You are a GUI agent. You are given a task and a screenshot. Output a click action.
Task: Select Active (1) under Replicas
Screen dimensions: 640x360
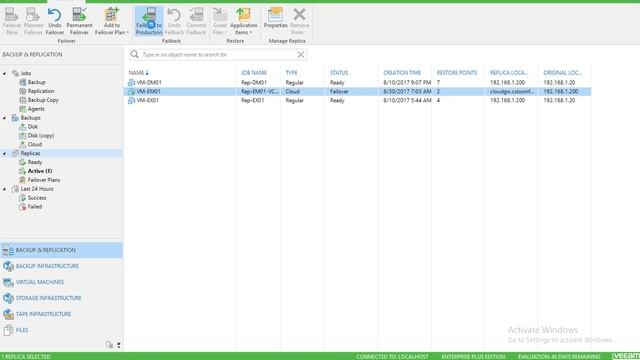coord(40,171)
